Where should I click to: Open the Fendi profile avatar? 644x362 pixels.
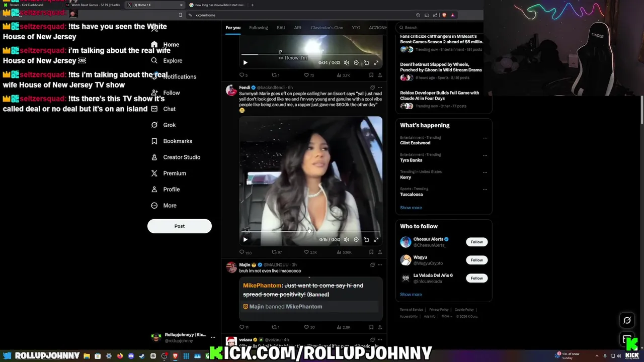tap(231, 90)
